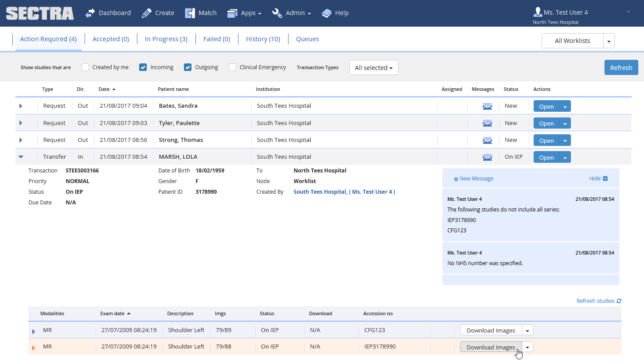Open message envelope for Bates, Sandra
Viewport: 644px width, 364px height.
click(487, 106)
